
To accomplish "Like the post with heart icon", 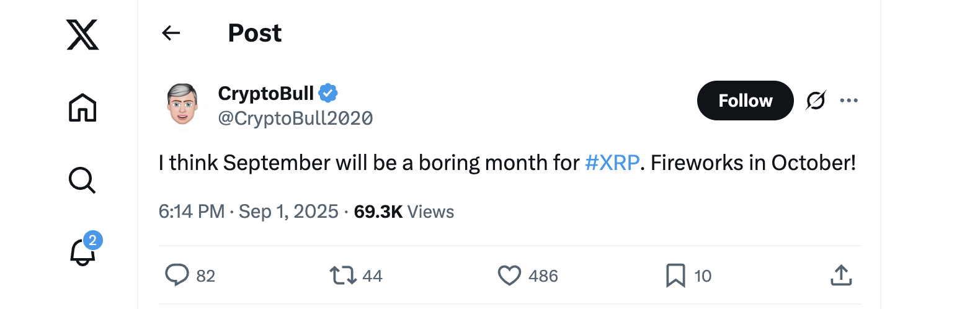I will point(509,275).
